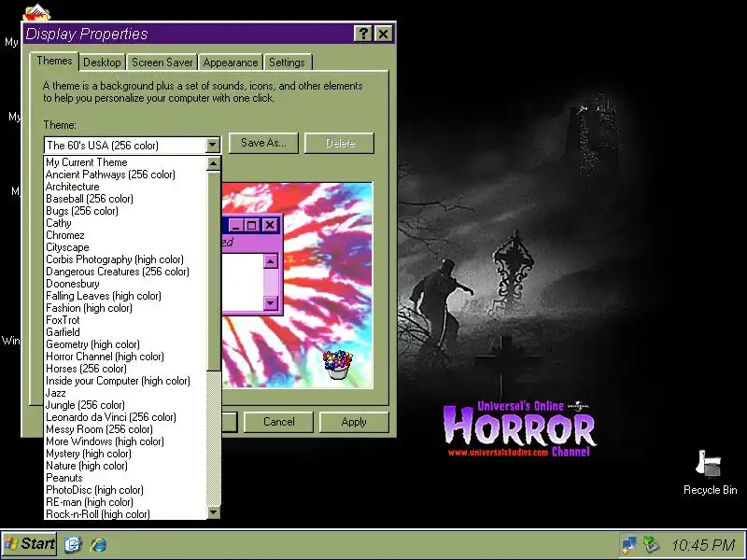Viewport: 747px width, 560px height.
Task: Select Corbis Photography (high color)
Action: tap(125, 259)
